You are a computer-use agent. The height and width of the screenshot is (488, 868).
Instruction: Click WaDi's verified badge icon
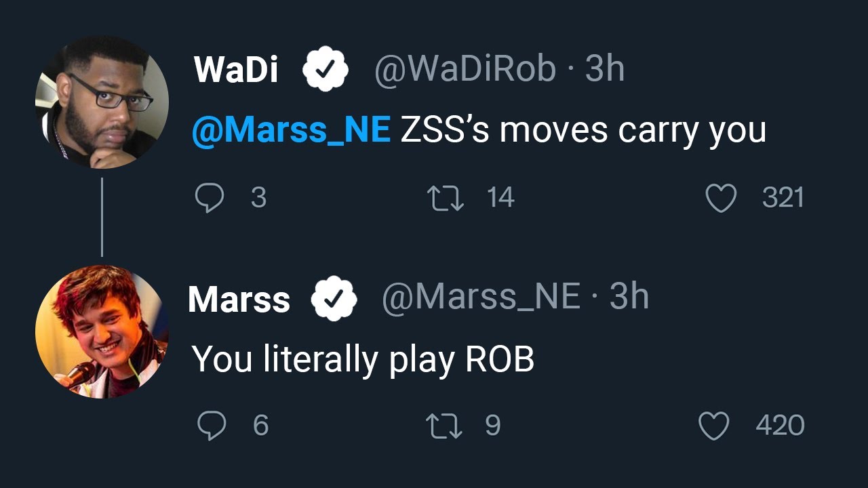325,68
